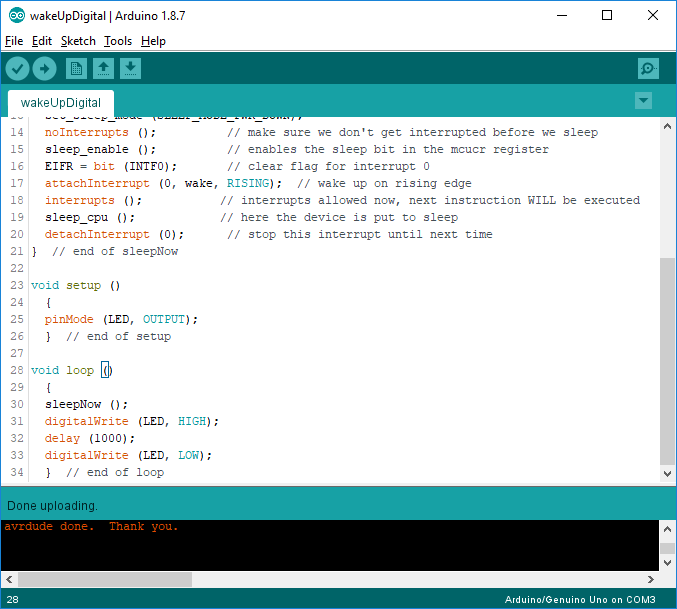Click 'loop' on line 28
Image resolution: width=677 pixels, height=609 pixels.
(80, 370)
